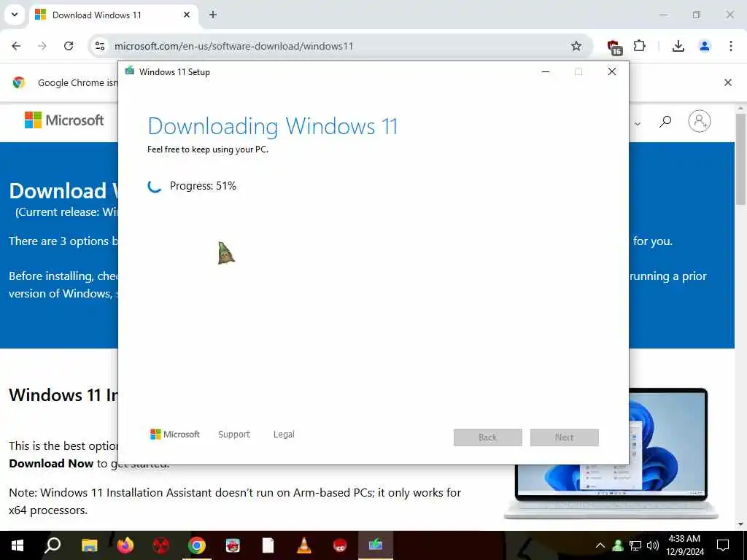
Task: Open the Microsoft site search magnifier
Action: pyautogui.click(x=665, y=122)
